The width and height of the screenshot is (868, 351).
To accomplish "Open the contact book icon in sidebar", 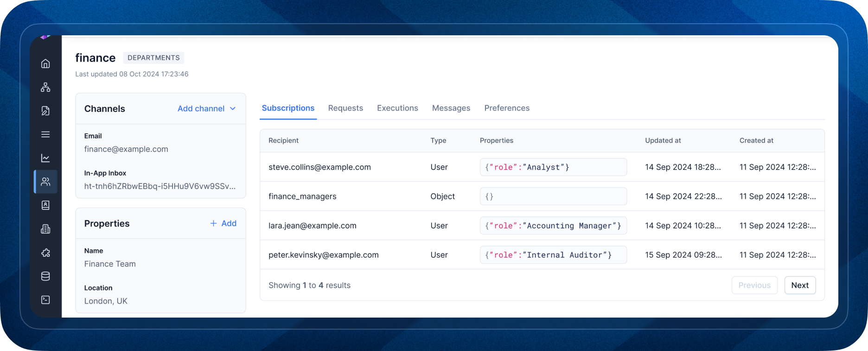I will [x=45, y=205].
